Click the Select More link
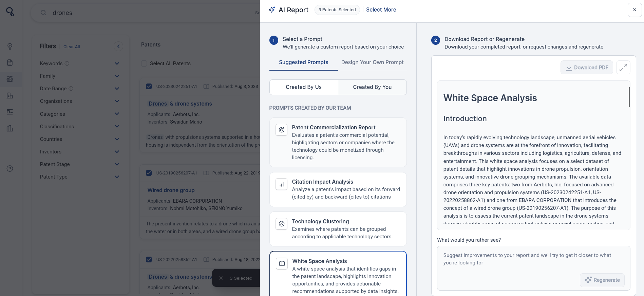This screenshot has height=296, width=644. tap(381, 10)
